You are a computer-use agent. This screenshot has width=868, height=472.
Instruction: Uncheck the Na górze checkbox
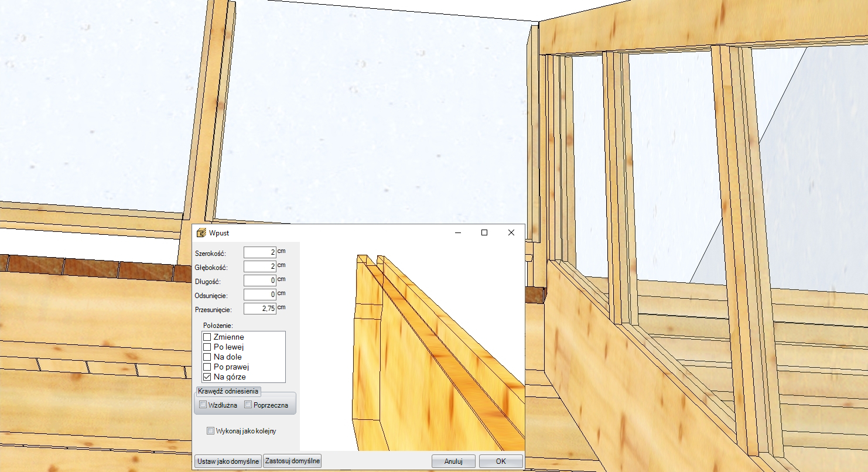pos(207,377)
